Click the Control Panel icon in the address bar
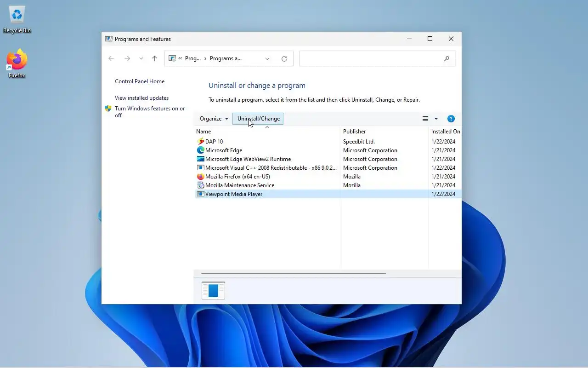The width and height of the screenshot is (588, 368). [x=172, y=58]
